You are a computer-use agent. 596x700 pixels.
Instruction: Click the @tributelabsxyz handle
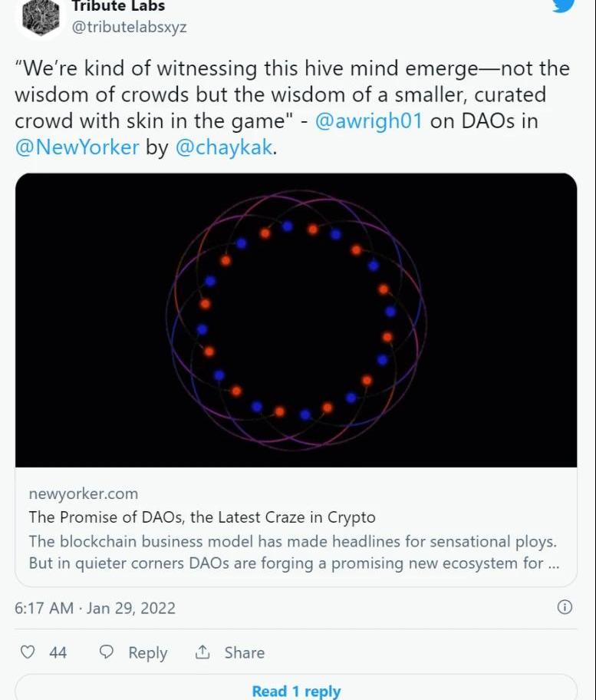(x=129, y=28)
